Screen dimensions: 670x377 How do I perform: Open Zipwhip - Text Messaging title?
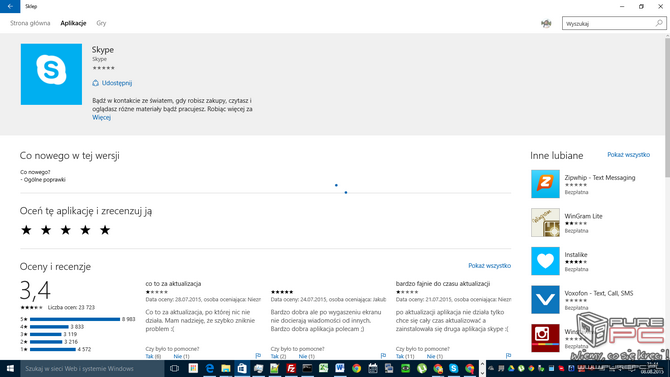(x=599, y=177)
